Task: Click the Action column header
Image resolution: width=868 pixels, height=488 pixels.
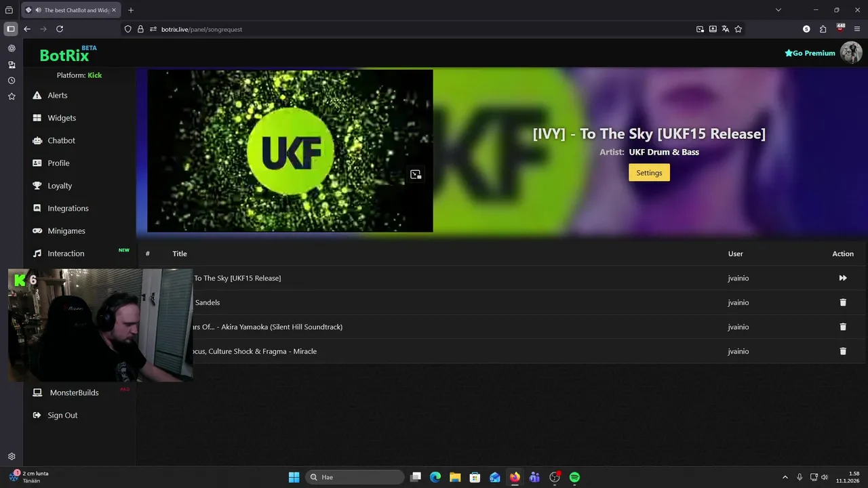Action: coord(843,253)
